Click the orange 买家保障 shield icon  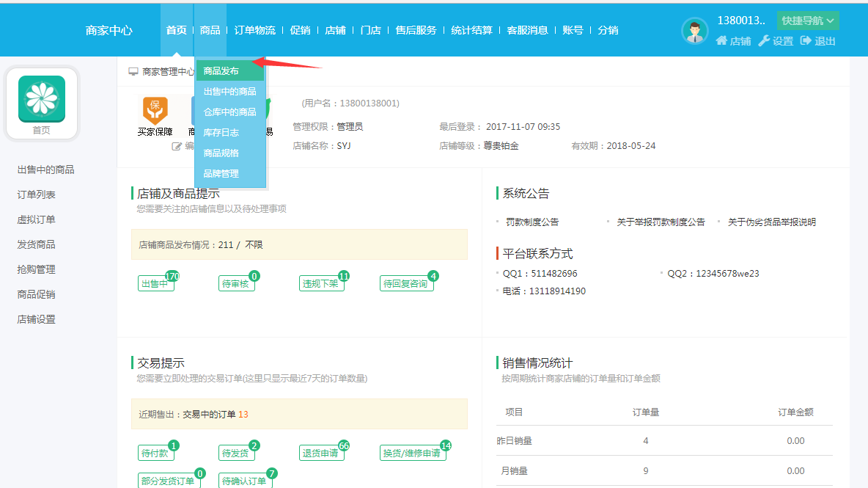[155, 110]
